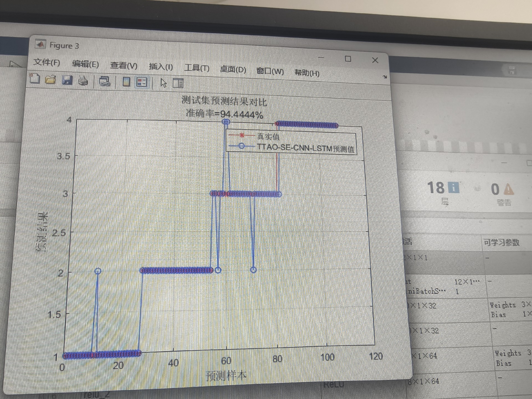This screenshot has width=532, height=399.
Task: Open the 工具(T) menu
Action: 197,68
